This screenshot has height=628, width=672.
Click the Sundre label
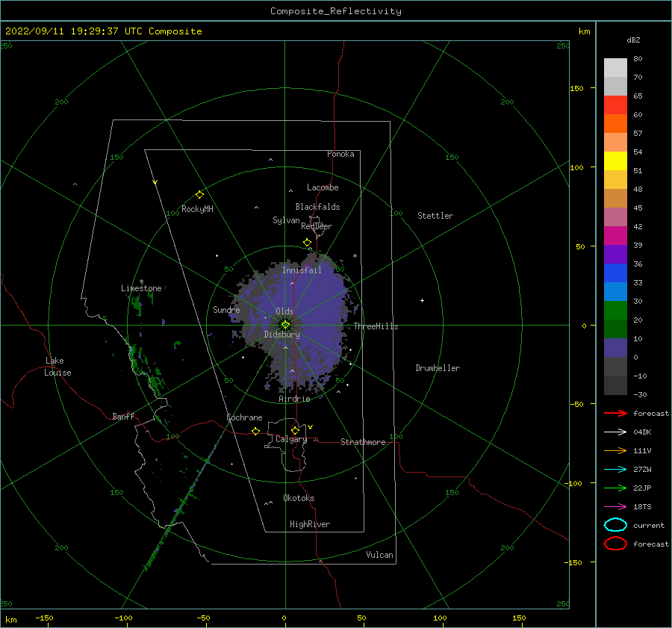226,309
